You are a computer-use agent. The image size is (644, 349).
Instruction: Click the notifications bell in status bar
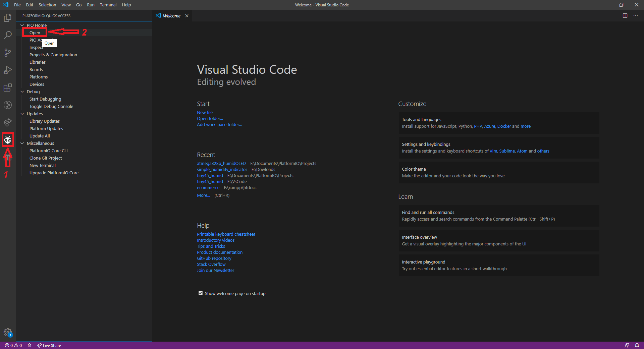click(637, 345)
